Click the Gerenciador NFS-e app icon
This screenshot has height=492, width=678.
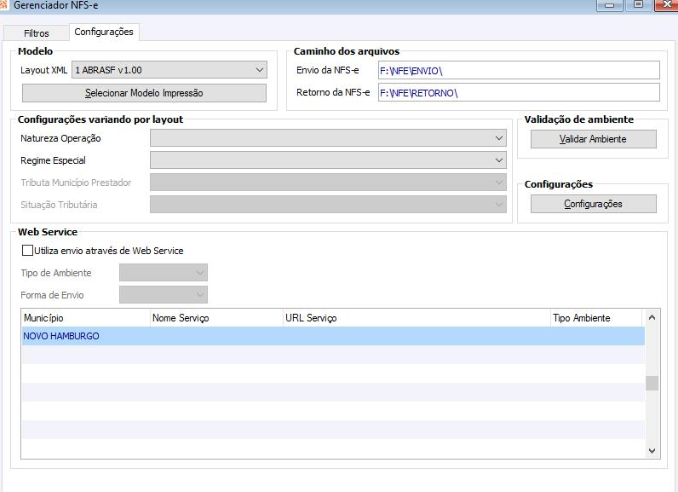tap(3, 5)
